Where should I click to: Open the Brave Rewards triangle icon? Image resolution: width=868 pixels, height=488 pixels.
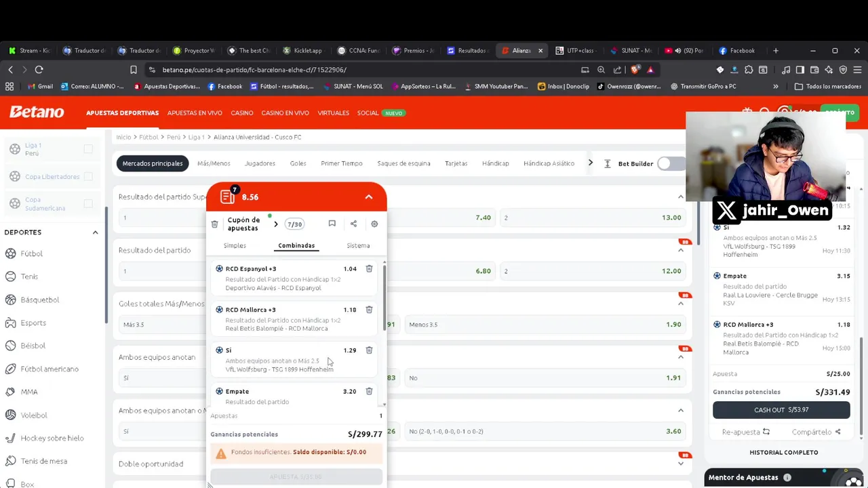point(650,70)
